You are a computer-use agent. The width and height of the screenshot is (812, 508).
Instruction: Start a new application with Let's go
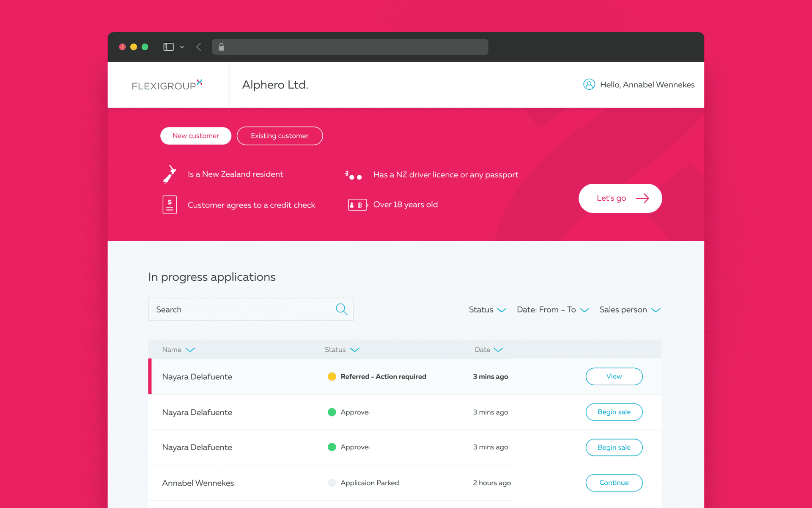tap(620, 198)
